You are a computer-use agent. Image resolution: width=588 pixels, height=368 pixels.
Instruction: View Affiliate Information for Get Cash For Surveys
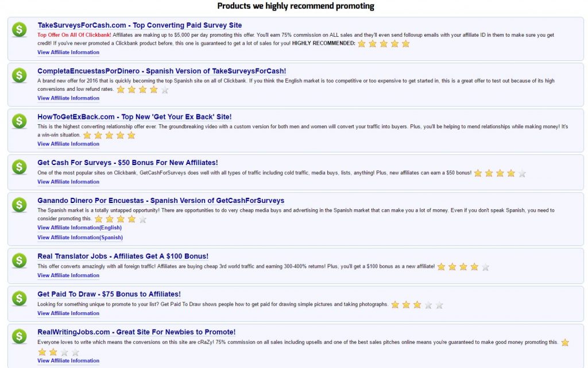[68, 181]
